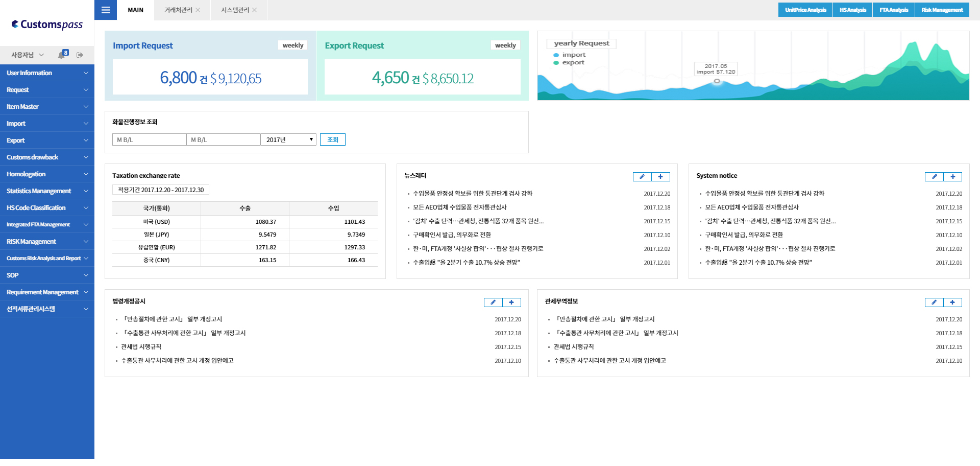
Task: Expand Customs Risk Analysis and Report menu
Action: [x=47, y=259]
